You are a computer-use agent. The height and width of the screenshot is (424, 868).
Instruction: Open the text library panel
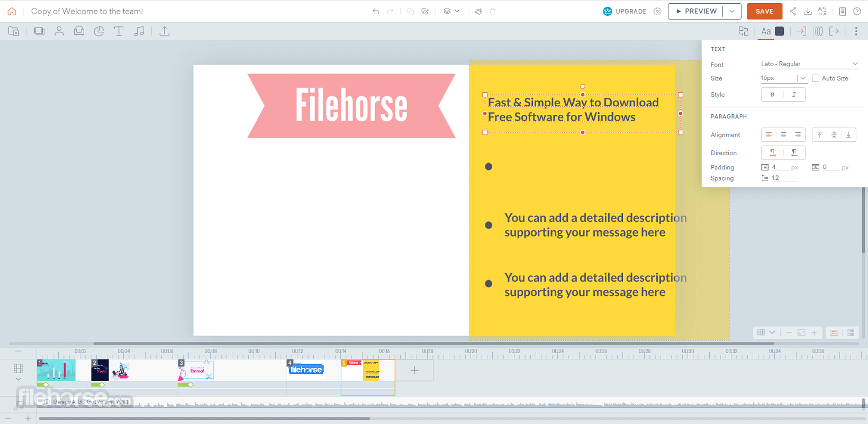(x=119, y=31)
